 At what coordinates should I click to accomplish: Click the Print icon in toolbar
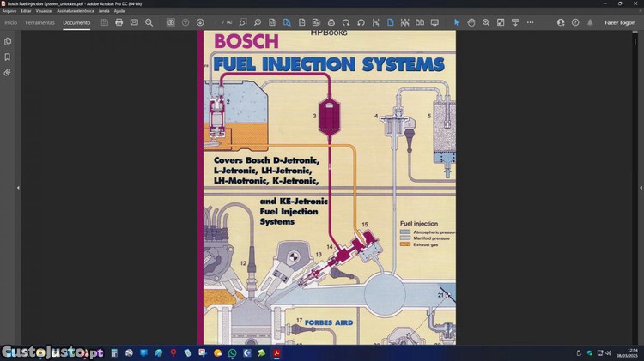119,22
